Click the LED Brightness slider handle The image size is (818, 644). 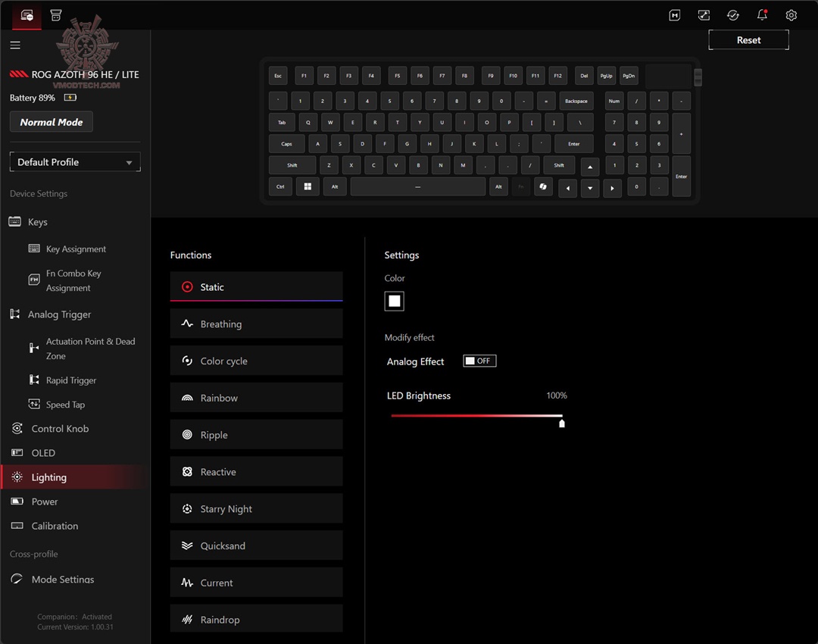(562, 424)
